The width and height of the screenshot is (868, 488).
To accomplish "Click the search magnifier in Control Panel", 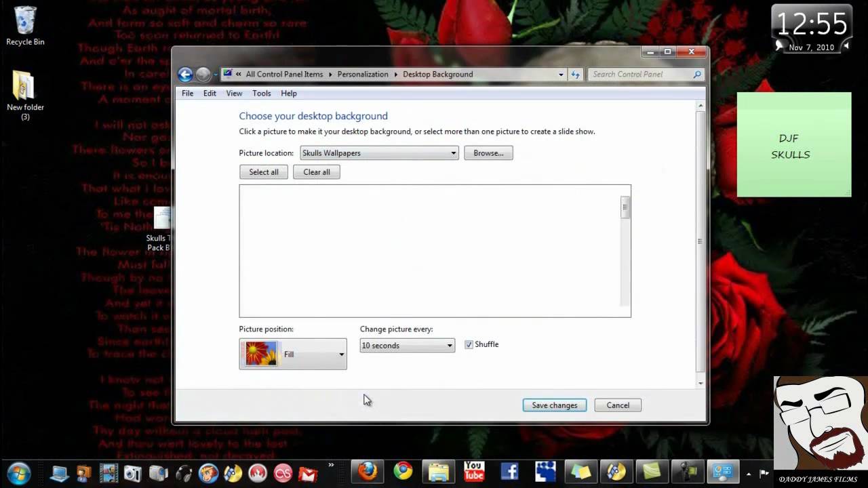I will click(x=696, y=75).
